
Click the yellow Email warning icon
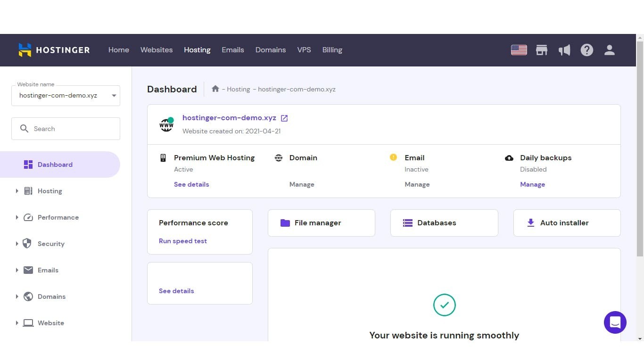(393, 157)
